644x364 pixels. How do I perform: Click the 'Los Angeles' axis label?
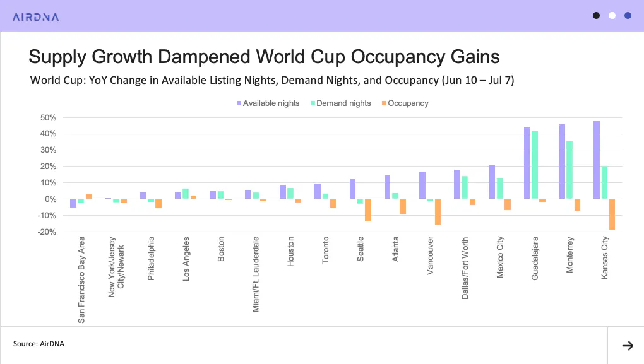click(186, 259)
